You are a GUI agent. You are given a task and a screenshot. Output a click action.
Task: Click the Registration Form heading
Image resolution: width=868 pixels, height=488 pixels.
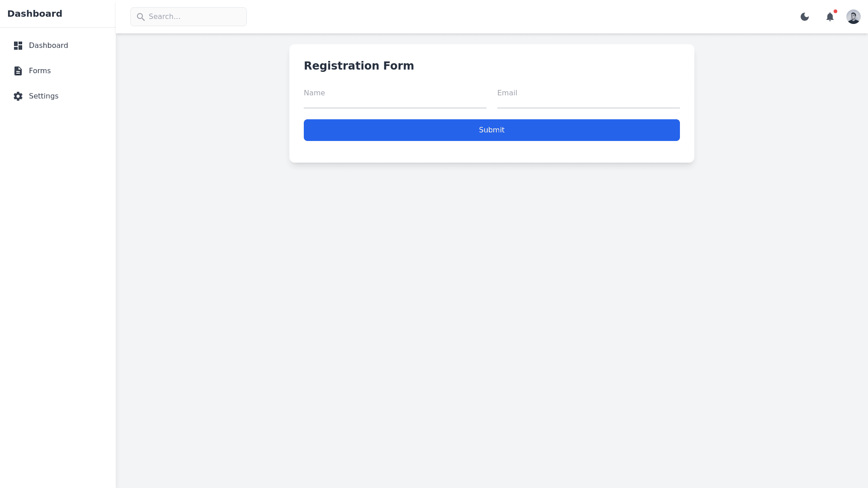pyautogui.click(x=359, y=66)
